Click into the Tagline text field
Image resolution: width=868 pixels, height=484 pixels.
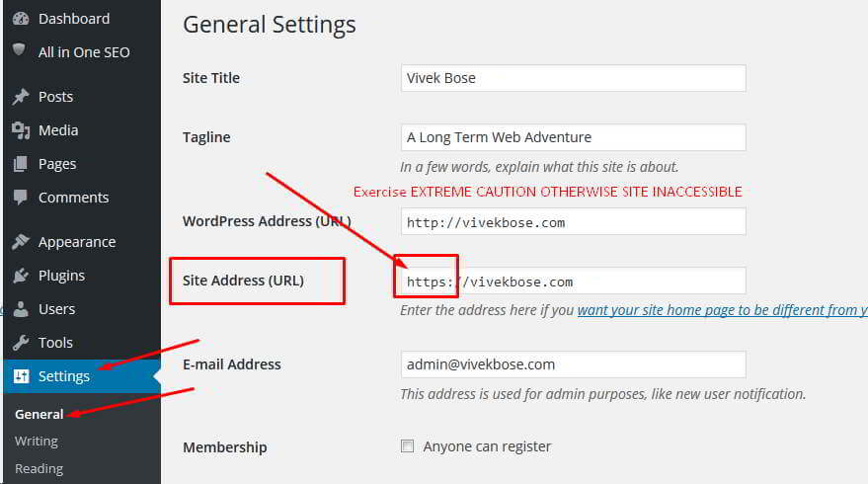(x=573, y=137)
